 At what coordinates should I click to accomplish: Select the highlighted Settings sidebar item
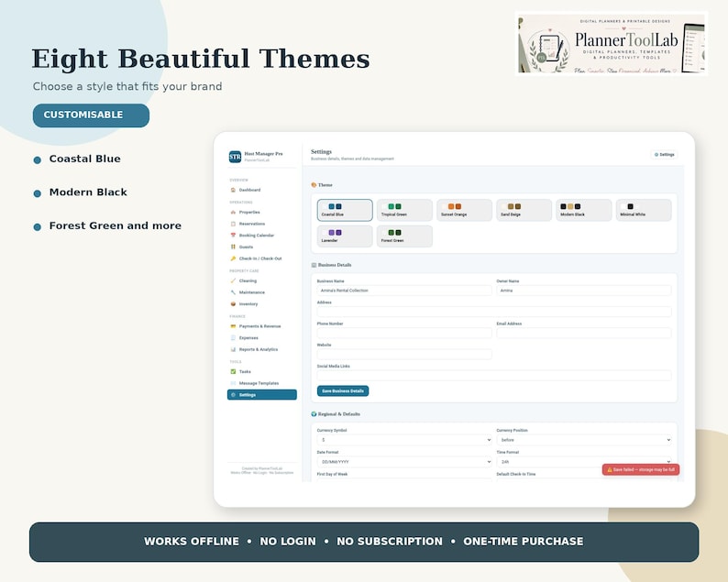click(x=262, y=395)
